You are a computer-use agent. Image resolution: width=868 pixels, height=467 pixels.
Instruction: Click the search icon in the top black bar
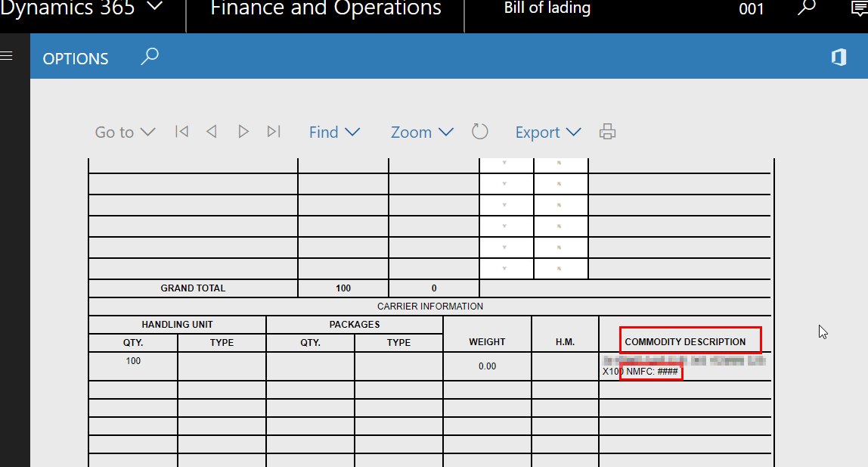[x=807, y=8]
